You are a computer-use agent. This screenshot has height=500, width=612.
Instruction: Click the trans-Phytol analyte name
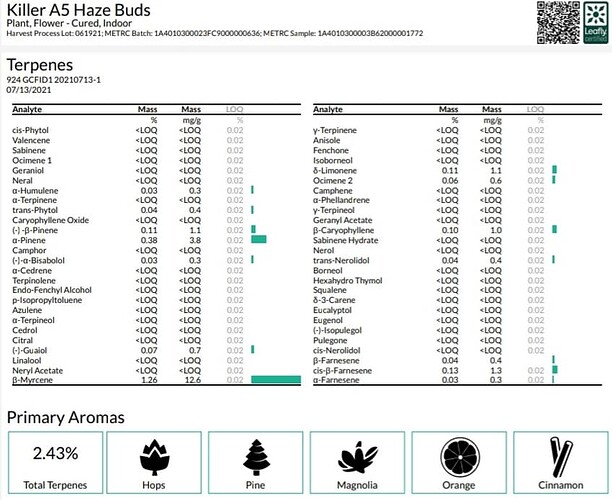pos(35,210)
